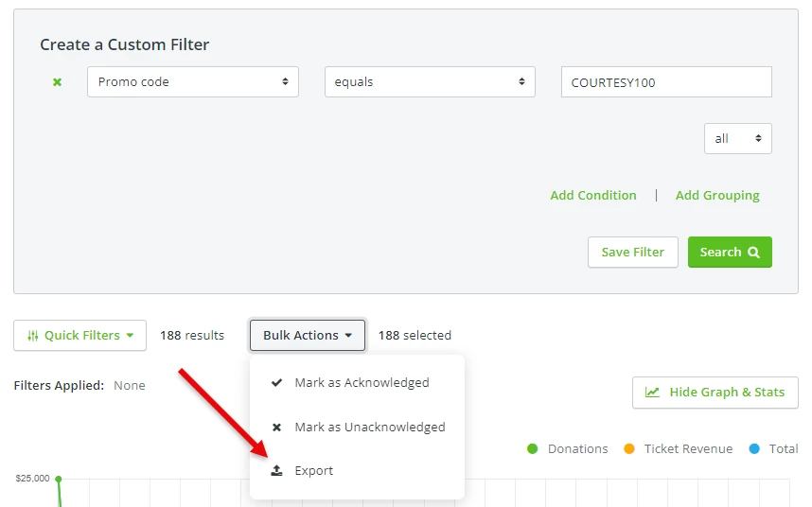This screenshot has height=507, width=812.
Task: Click the Hide Graph & Stats button
Action: coord(715,393)
